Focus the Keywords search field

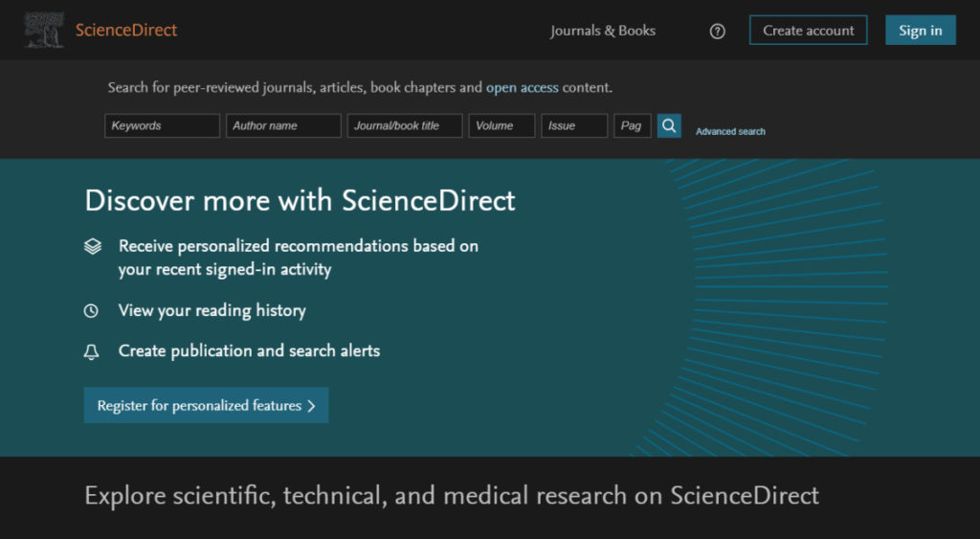(x=163, y=125)
